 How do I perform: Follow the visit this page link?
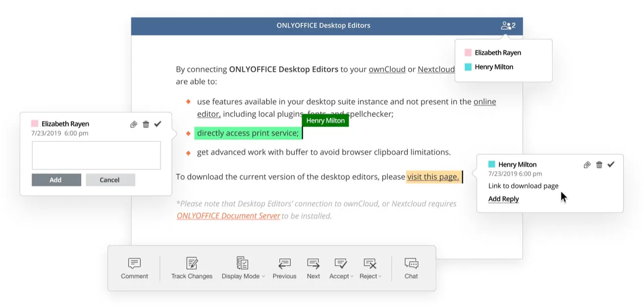click(x=432, y=177)
